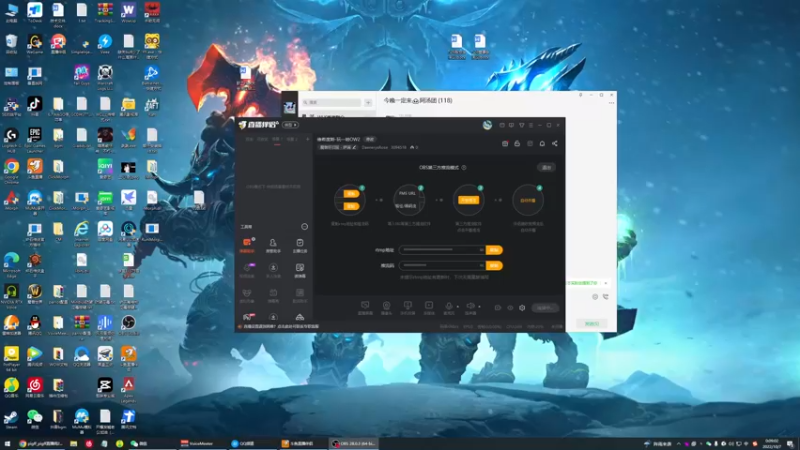Click the edit button beside the room title
800x450 pixels.
point(370,139)
